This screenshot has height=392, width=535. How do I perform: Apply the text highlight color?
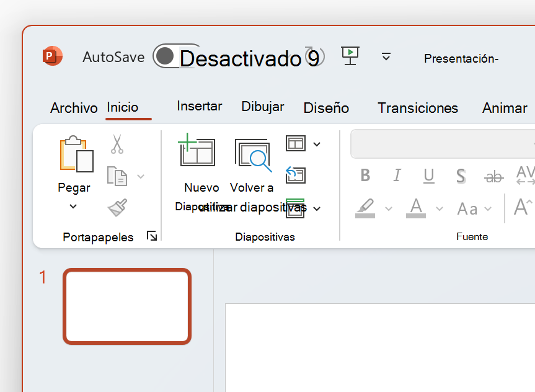[x=365, y=208]
